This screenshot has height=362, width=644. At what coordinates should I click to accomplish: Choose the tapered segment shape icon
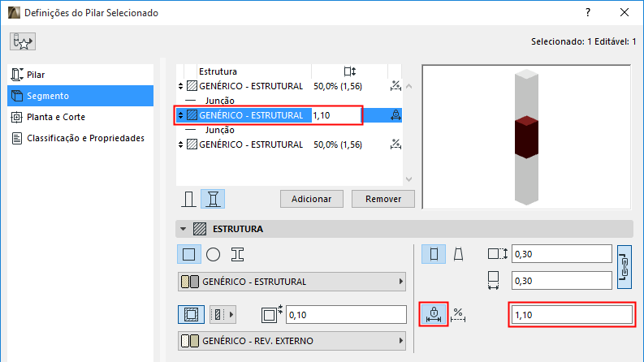pos(458,254)
